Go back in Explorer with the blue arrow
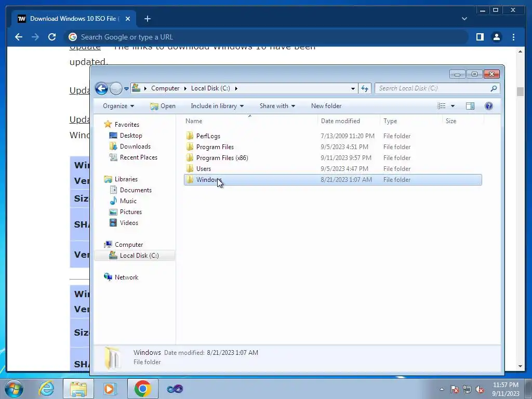Image resolution: width=532 pixels, height=399 pixels. tap(101, 88)
